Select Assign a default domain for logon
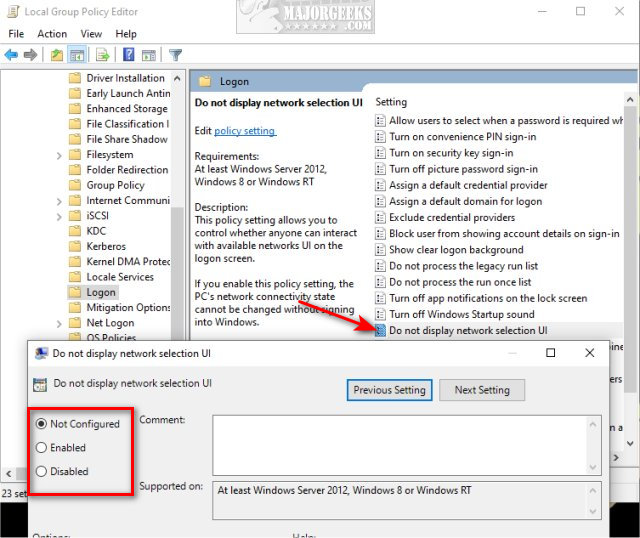Screen dimensions: 640x538 pyautogui.click(x=465, y=201)
